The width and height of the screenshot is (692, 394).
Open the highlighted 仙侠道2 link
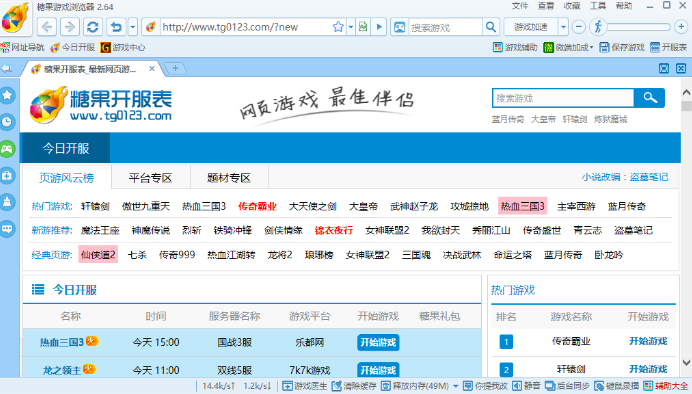click(x=98, y=254)
